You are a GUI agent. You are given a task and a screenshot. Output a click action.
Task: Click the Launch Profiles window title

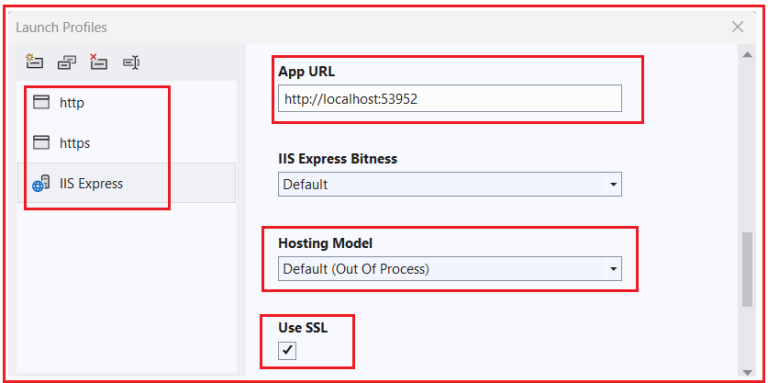(61, 27)
